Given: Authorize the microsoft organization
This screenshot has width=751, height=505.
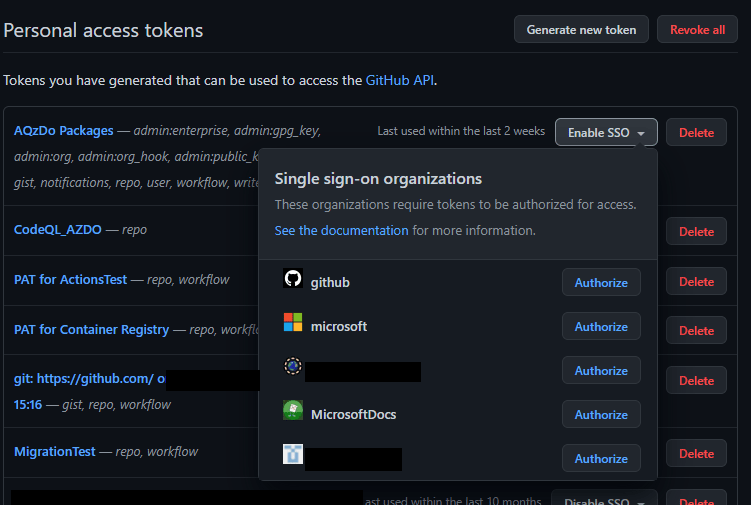Looking at the screenshot, I should pos(601,327).
